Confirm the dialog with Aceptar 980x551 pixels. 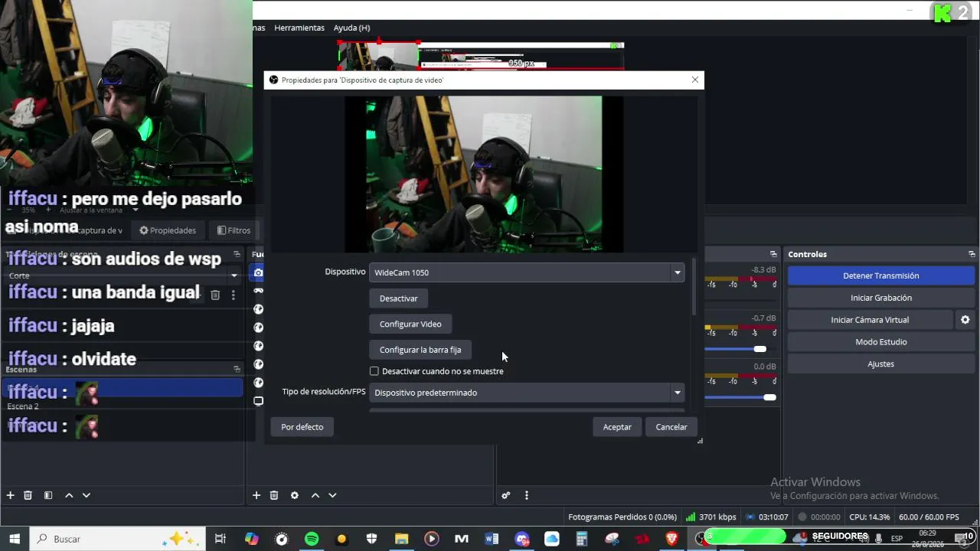[617, 427]
